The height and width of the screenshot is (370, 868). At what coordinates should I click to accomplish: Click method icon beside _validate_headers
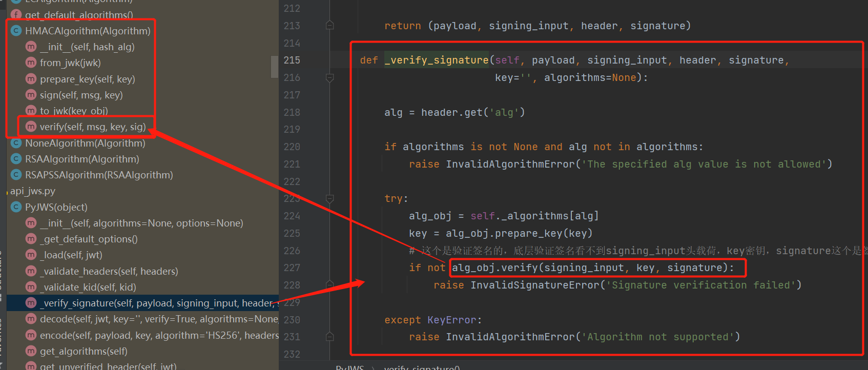[31, 271]
